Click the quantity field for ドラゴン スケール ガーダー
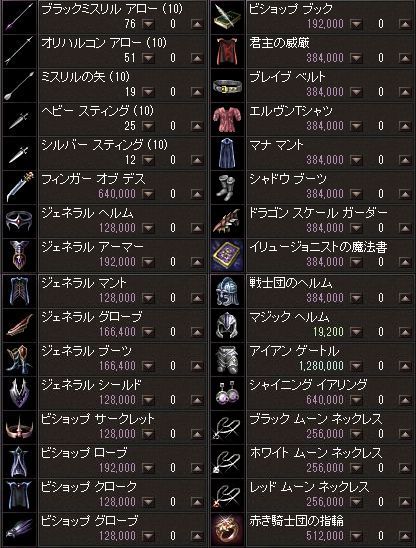416x548 pixels. point(381,228)
